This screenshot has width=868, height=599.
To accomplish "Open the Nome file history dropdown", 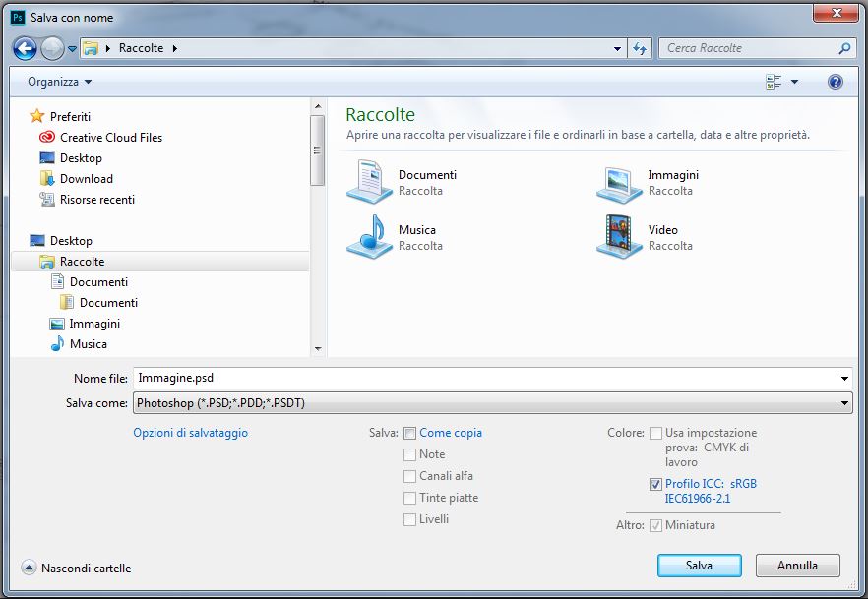I will coord(845,378).
